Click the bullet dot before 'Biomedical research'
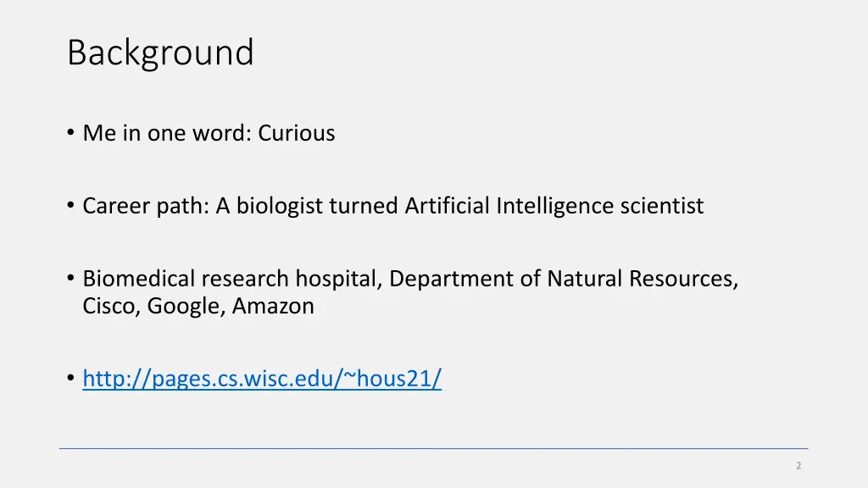This screenshot has height=488, width=868. [x=70, y=278]
